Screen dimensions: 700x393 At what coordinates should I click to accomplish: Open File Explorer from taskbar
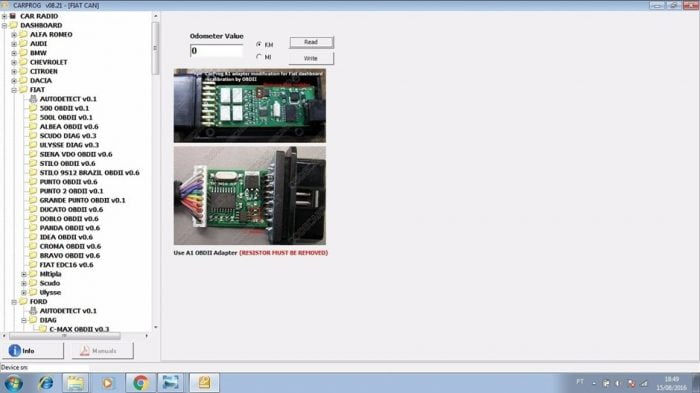(75, 383)
